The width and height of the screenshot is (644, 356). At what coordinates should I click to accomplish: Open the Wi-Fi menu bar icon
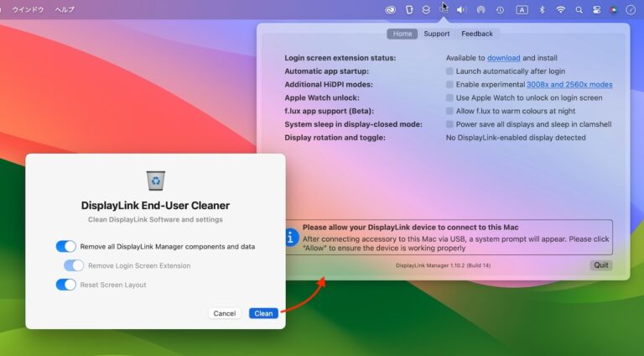pos(560,10)
